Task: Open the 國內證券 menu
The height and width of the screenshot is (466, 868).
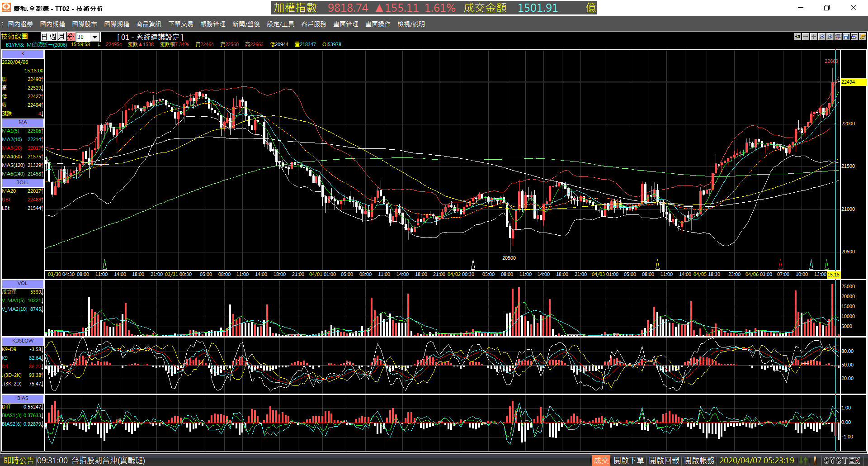Action: (20, 24)
